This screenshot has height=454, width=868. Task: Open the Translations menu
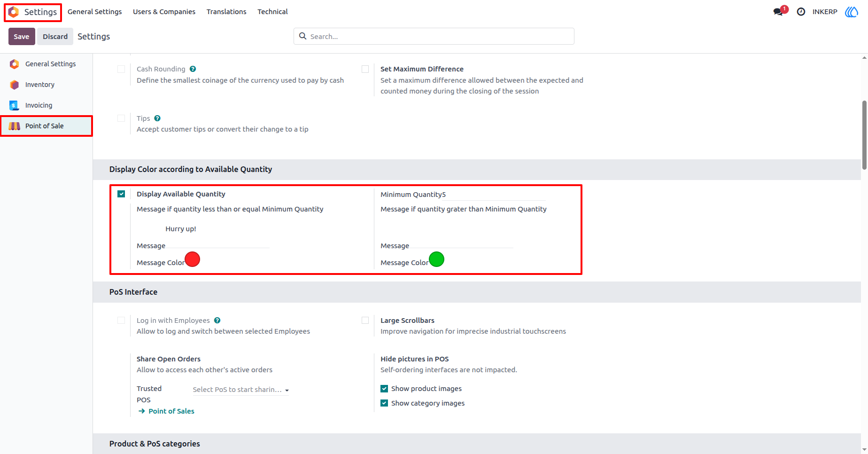point(226,12)
